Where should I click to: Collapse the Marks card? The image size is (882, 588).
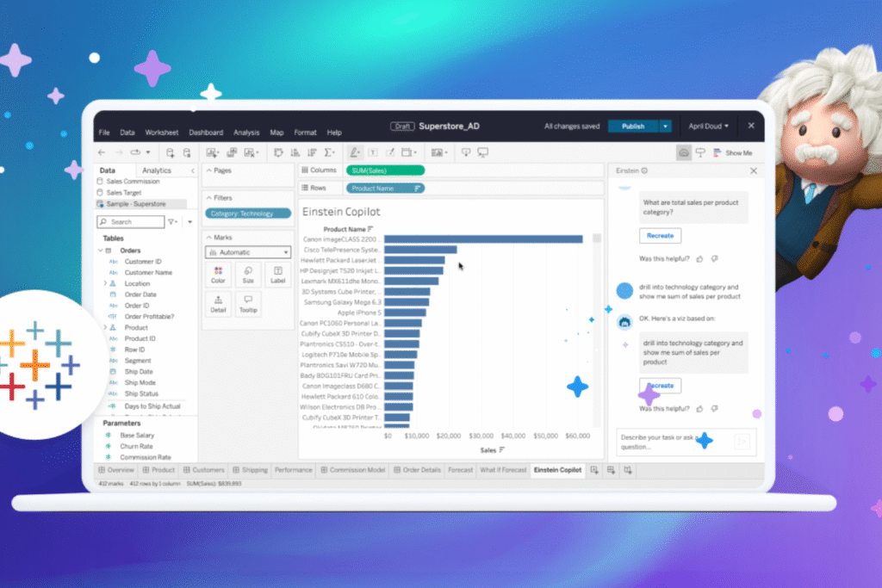[209, 238]
